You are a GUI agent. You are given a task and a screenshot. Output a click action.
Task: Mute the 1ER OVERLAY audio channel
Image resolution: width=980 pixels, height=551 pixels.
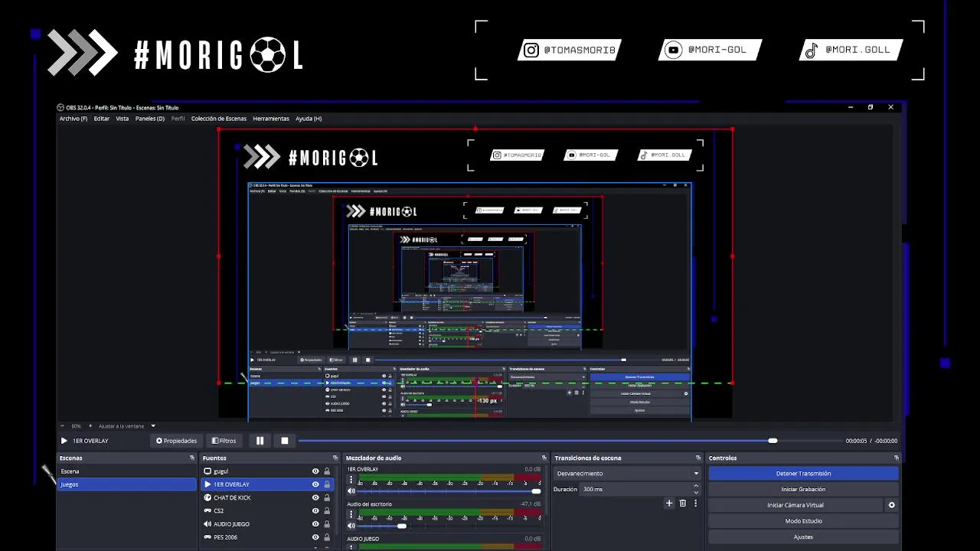351,491
